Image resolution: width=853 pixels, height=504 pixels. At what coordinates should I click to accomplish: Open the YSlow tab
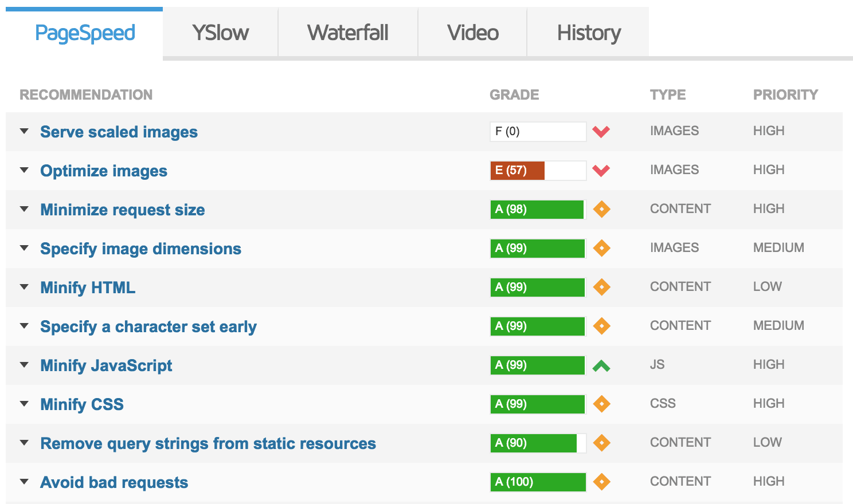pyautogui.click(x=221, y=33)
